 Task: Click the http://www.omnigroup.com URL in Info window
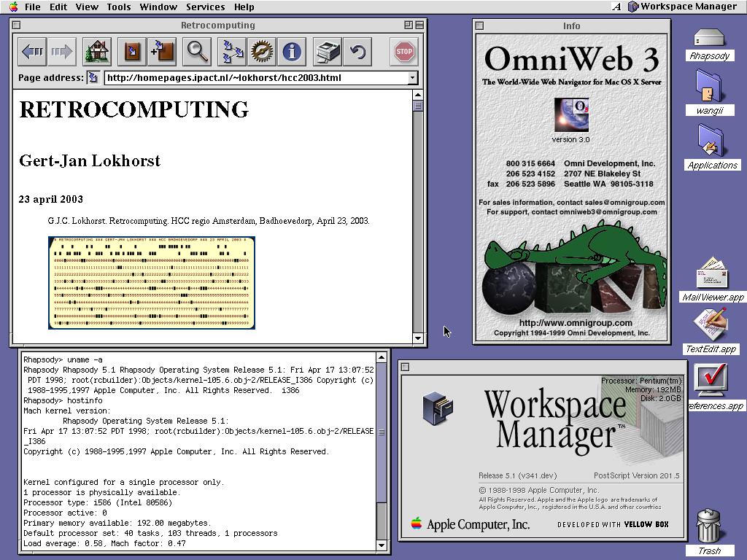point(576,322)
